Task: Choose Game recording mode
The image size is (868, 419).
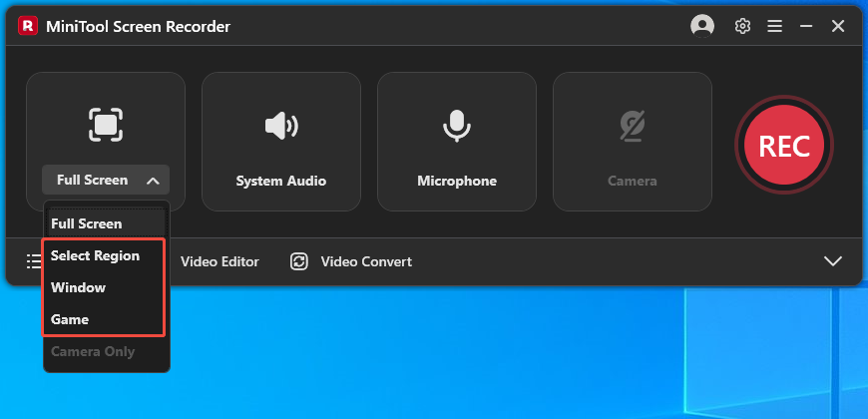Action: (x=70, y=319)
